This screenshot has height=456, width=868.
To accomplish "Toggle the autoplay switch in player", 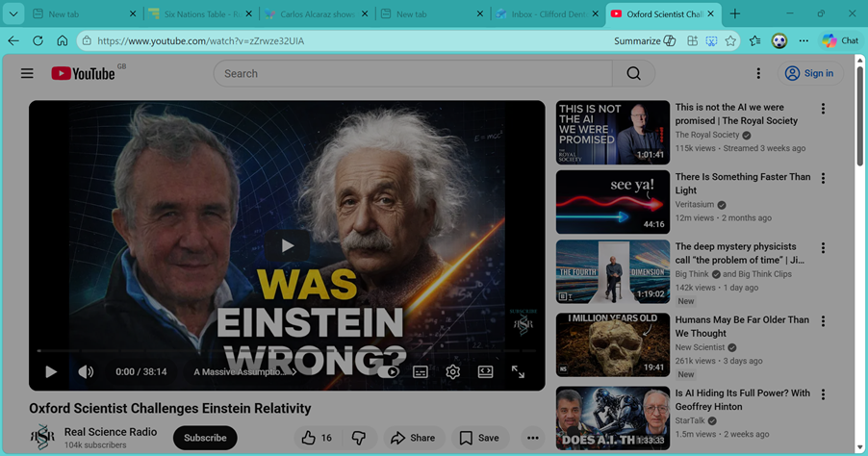I will (389, 371).
